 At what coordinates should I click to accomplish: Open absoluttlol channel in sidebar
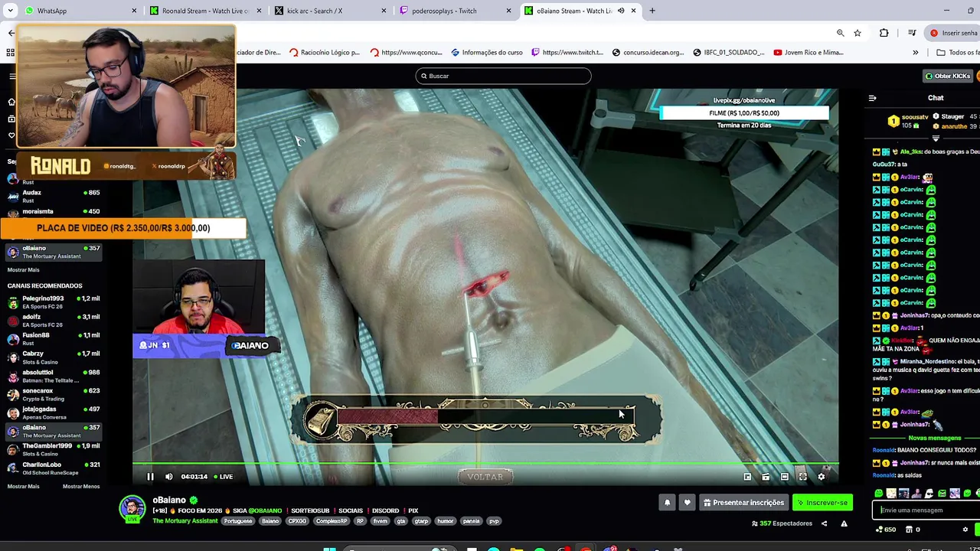click(54, 376)
